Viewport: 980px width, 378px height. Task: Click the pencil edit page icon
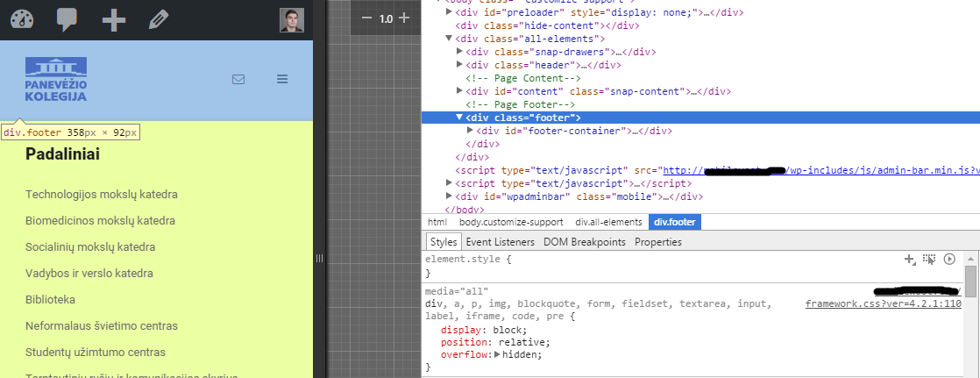[x=159, y=20]
